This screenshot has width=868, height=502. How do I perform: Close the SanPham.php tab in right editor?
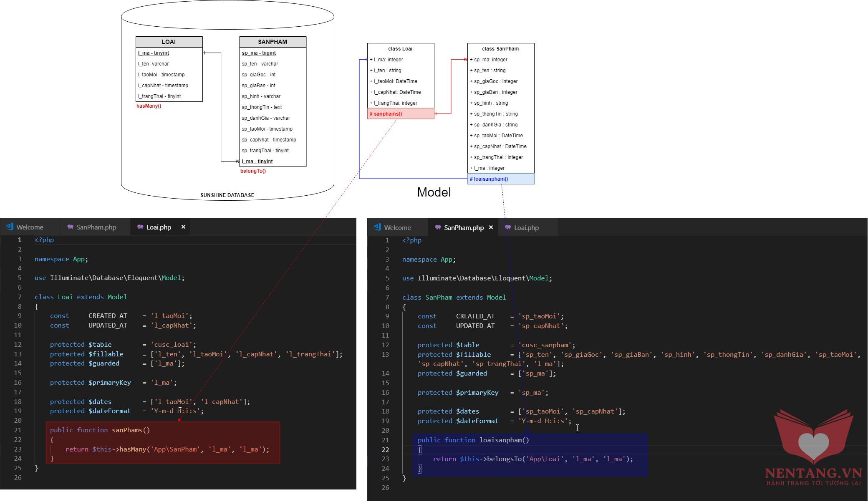(491, 227)
